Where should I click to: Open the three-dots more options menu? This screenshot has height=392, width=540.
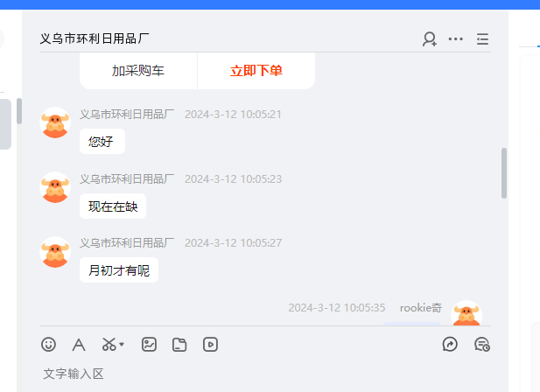[456, 38]
